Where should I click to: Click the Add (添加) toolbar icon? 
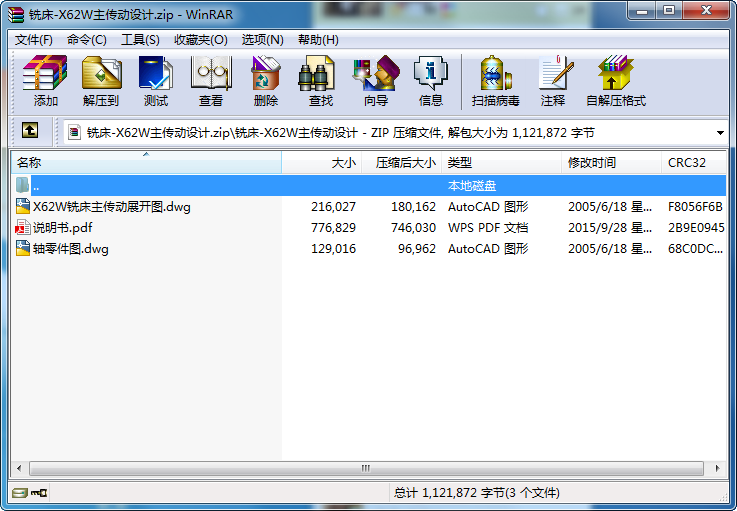tap(45, 73)
